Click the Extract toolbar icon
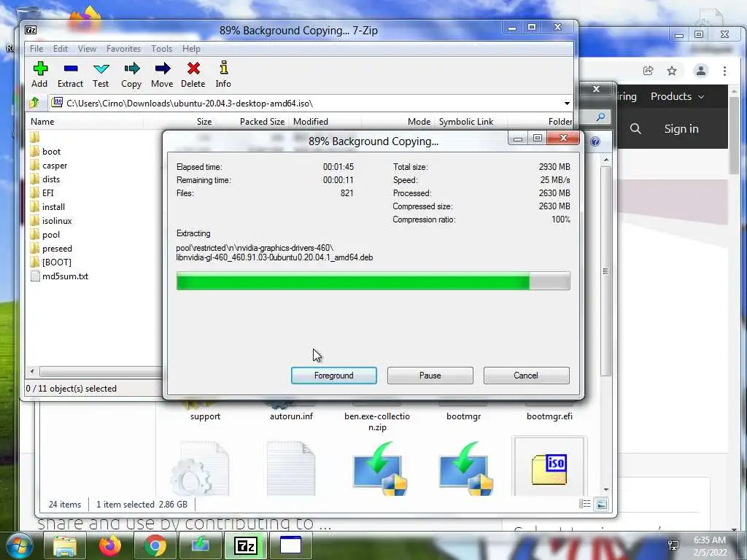This screenshot has width=747, height=560. (70, 74)
